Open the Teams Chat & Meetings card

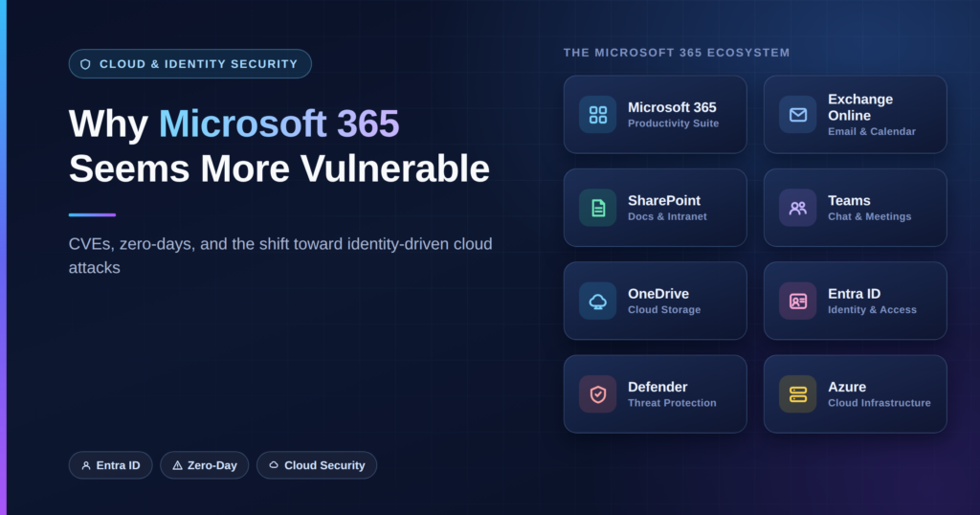pos(855,208)
